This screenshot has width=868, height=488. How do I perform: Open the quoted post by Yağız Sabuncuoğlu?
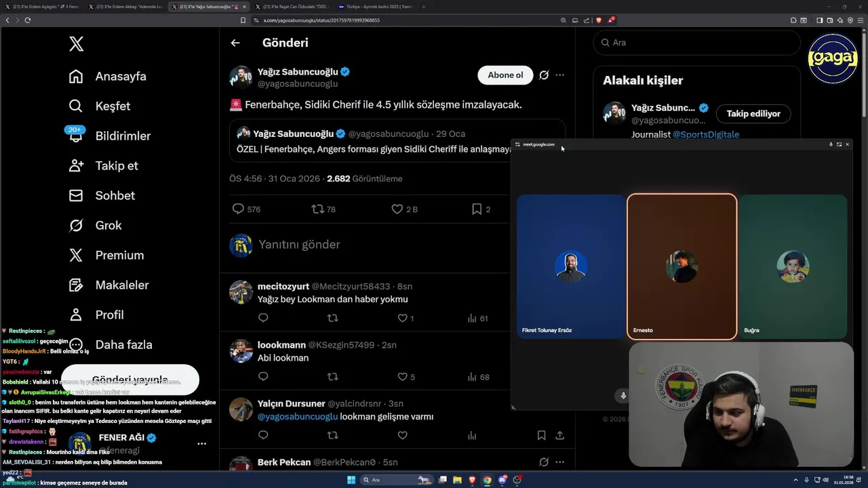(397, 141)
